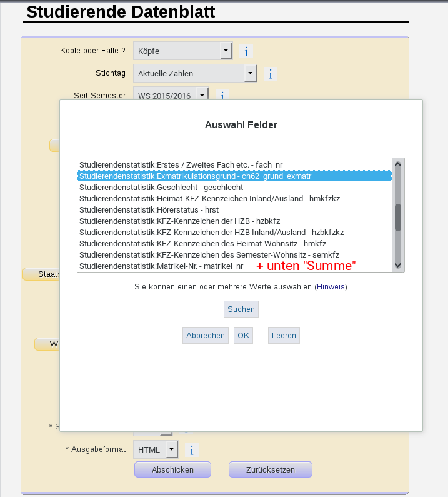Select KFZ-Kennzeichen der HZB - hzbkfz entry
Viewport: 448px width, 497px height.
click(x=234, y=221)
